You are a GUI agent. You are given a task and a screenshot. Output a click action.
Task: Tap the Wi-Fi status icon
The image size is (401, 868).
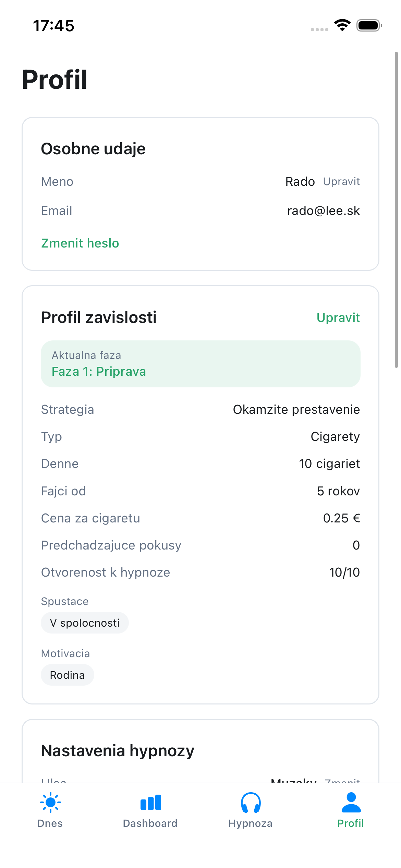pyautogui.click(x=342, y=25)
